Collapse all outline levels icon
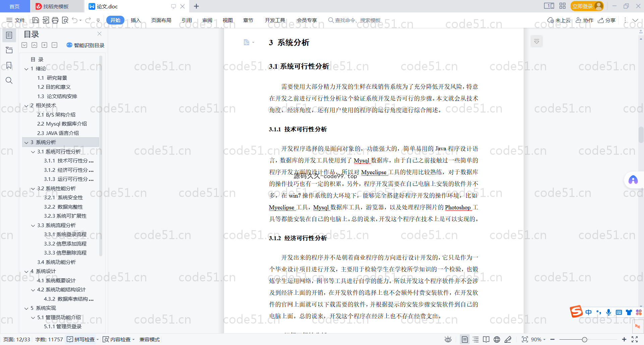 coord(24,45)
